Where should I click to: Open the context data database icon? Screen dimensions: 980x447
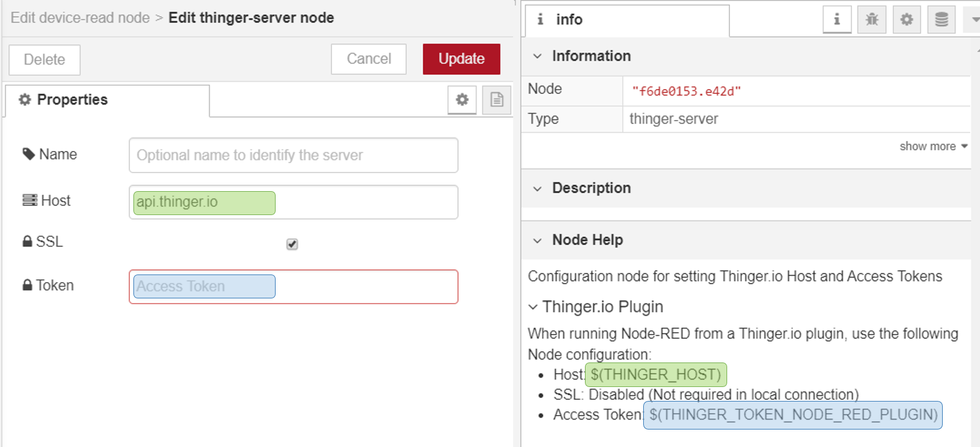pyautogui.click(x=941, y=20)
